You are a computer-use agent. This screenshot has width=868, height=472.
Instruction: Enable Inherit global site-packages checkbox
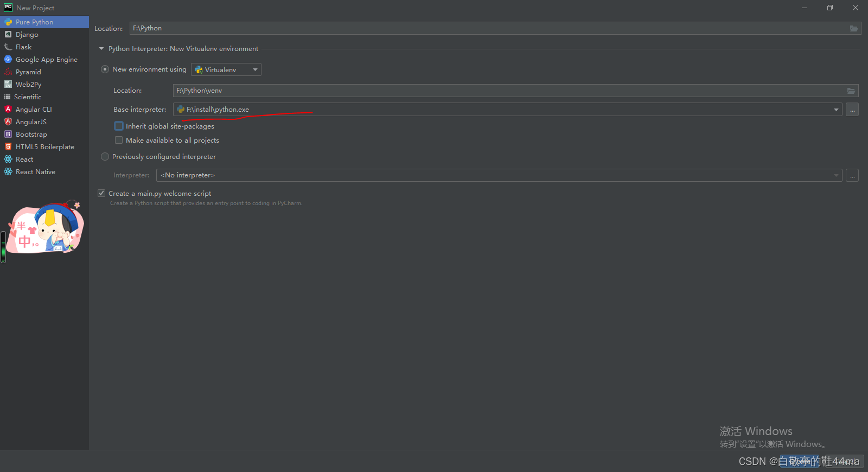119,126
